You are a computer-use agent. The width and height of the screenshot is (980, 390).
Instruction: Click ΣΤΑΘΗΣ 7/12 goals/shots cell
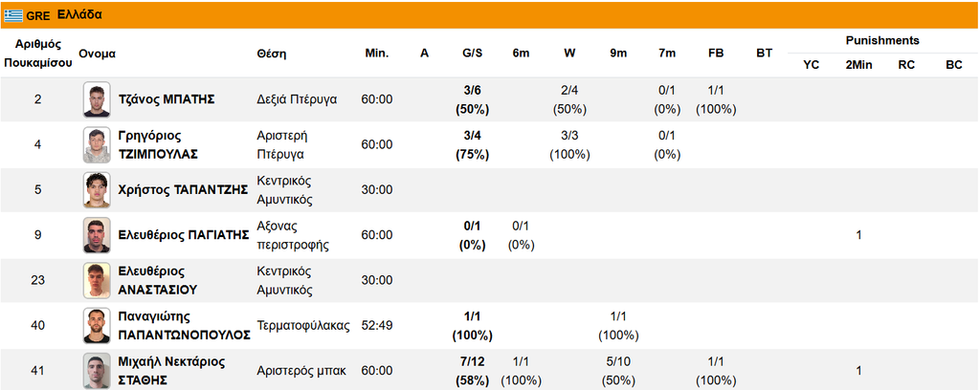coord(473,371)
